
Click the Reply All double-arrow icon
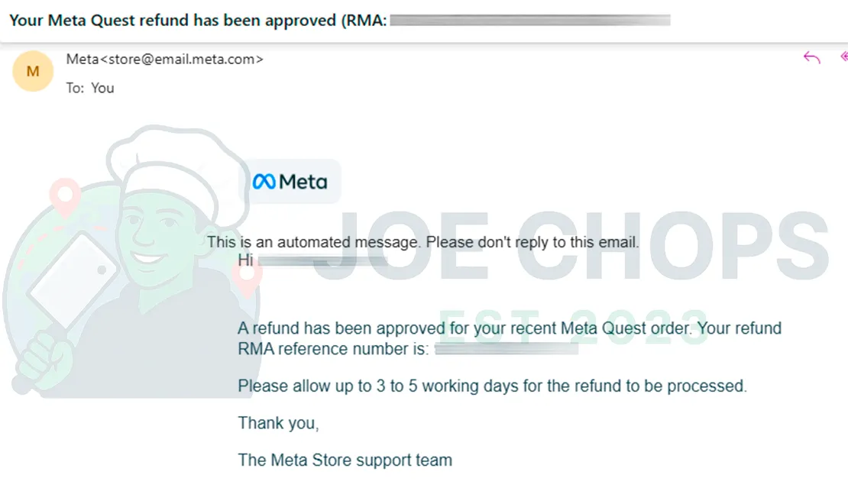pos(843,57)
